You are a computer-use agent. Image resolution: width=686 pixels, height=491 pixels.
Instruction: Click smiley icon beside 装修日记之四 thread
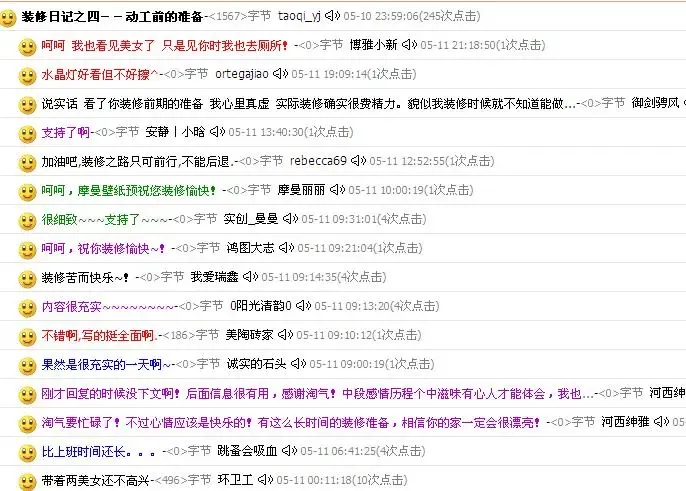coord(8,18)
